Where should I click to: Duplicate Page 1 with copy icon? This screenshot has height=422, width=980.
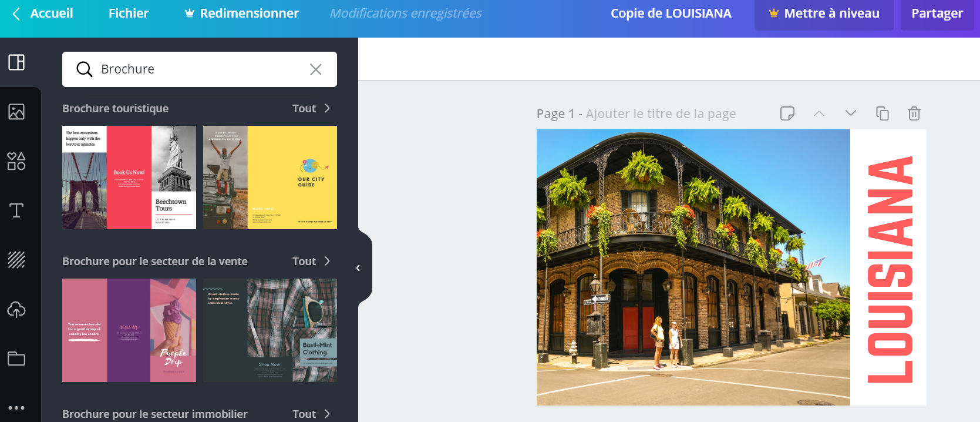tap(882, 113)
